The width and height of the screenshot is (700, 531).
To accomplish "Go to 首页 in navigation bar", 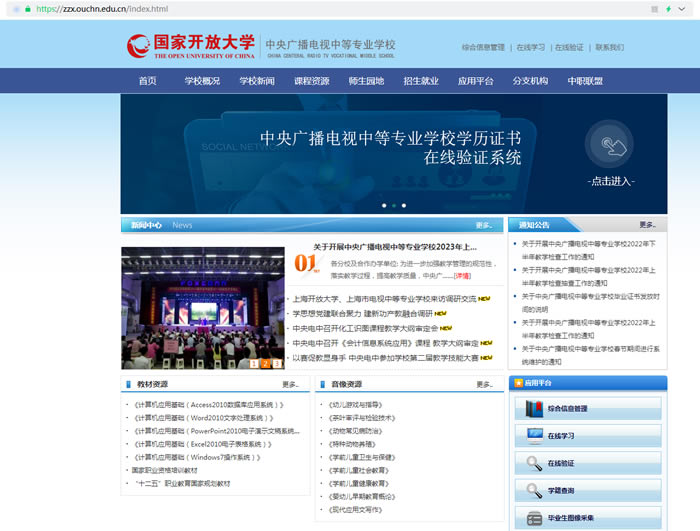I will tap(148, 81).
